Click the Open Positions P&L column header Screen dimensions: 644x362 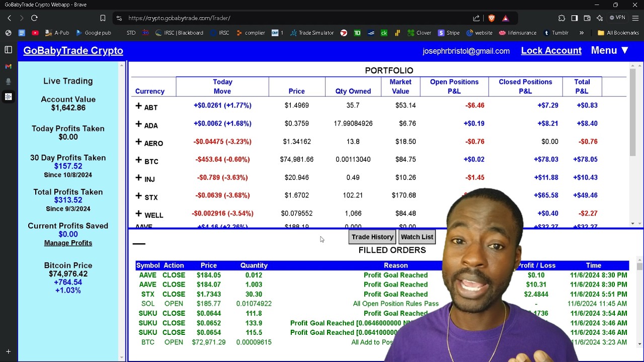pyautogui.click(x=454, y=86)
